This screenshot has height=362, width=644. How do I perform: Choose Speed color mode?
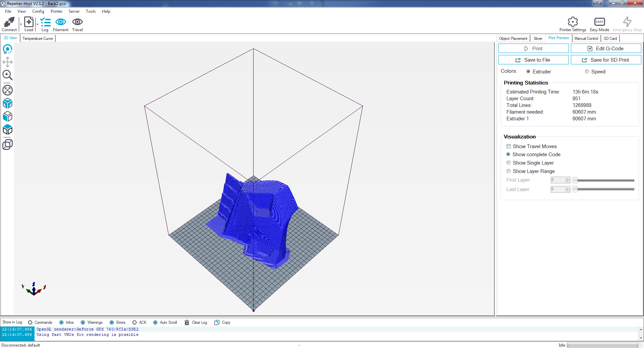tap(587, 72)
